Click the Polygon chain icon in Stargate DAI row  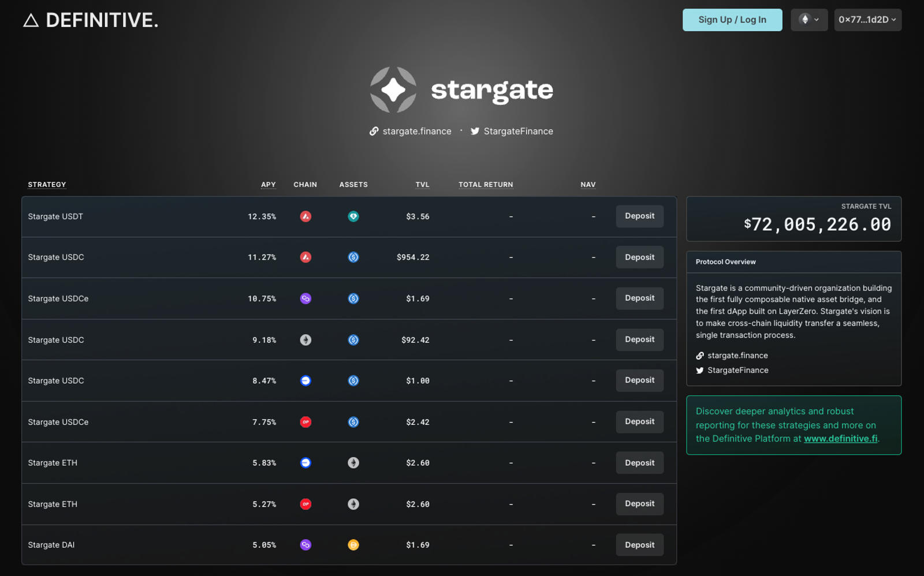305,545
